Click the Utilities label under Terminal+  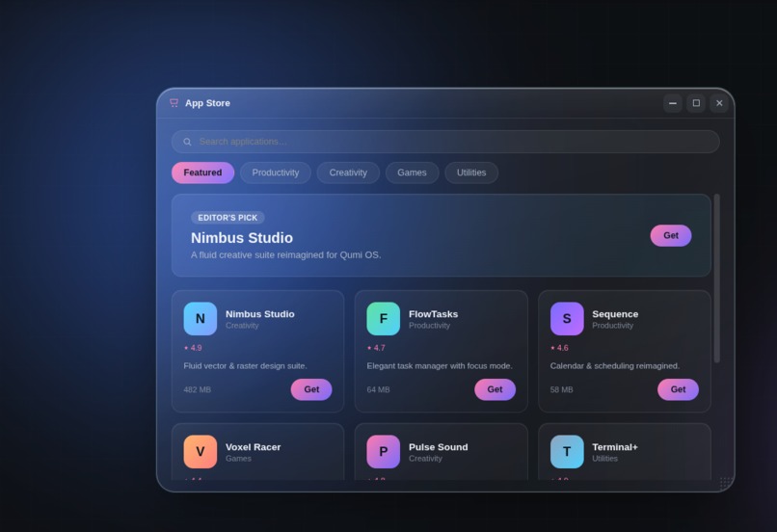coord(605,459)
